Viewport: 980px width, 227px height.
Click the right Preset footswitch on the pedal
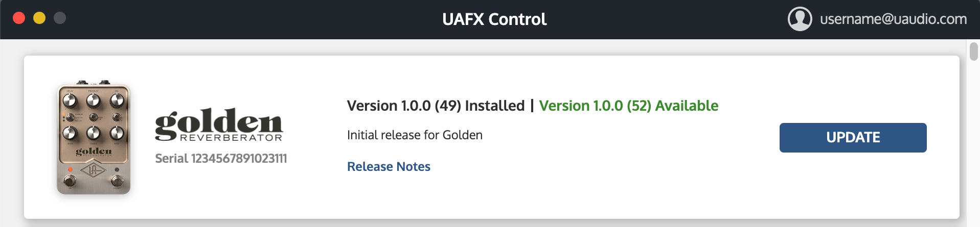(x=117, y=181)
